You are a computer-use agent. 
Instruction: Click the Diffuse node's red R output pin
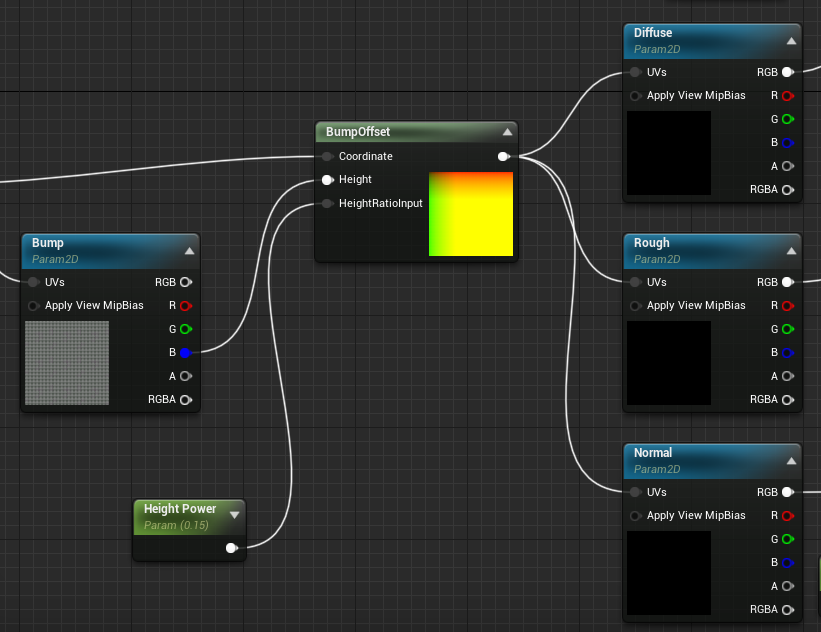click(787, 96)
